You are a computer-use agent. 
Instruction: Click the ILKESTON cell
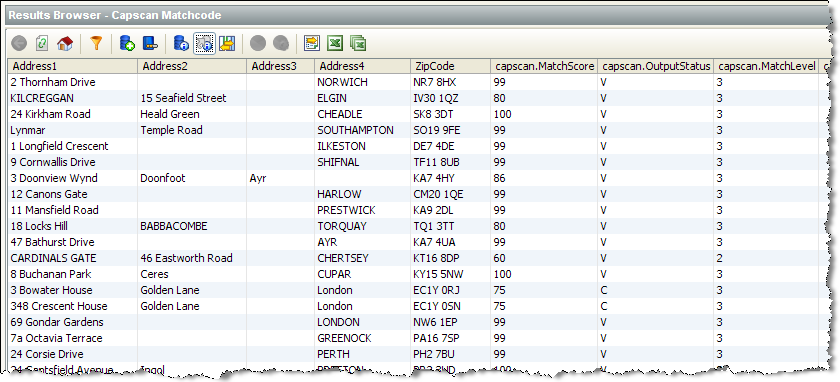[x=362, y=146]
